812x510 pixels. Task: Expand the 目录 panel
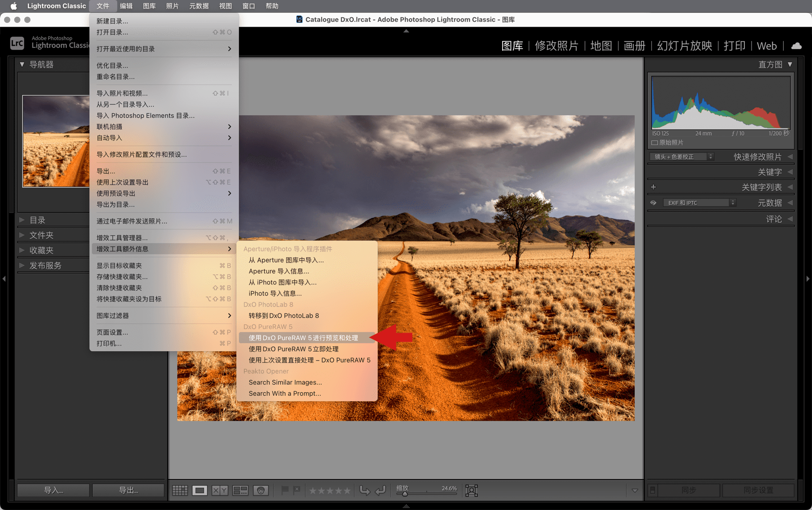tap(21, 220)
